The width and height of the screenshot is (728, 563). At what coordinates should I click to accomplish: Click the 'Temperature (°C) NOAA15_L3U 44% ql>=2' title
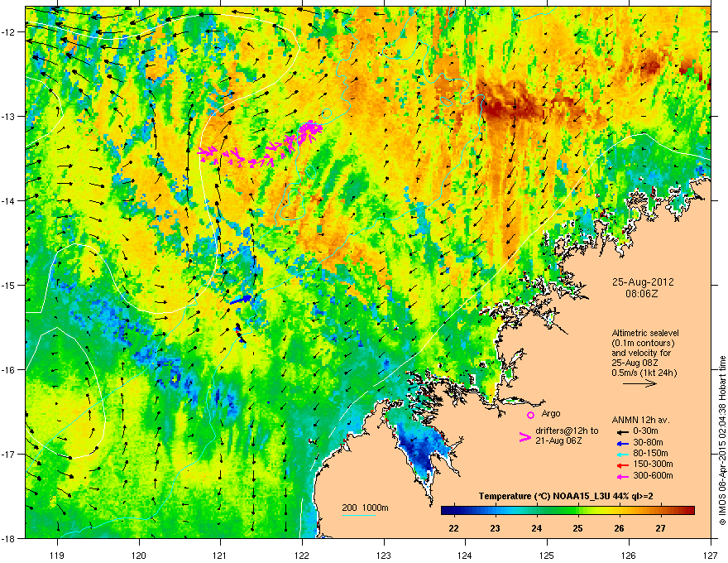(566, 496)
